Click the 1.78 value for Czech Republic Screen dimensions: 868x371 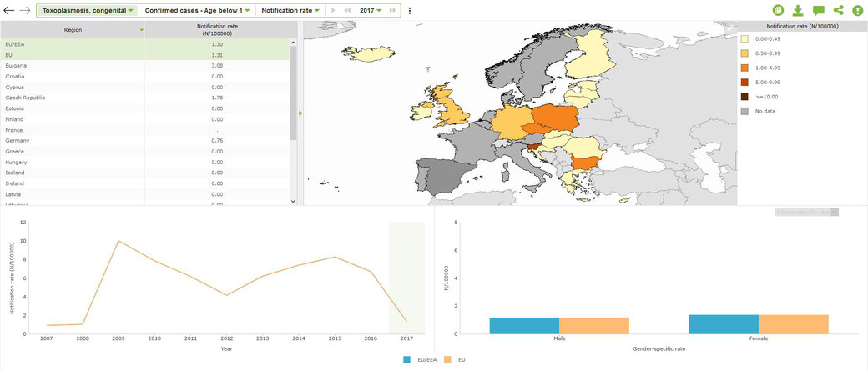[217, 98]
